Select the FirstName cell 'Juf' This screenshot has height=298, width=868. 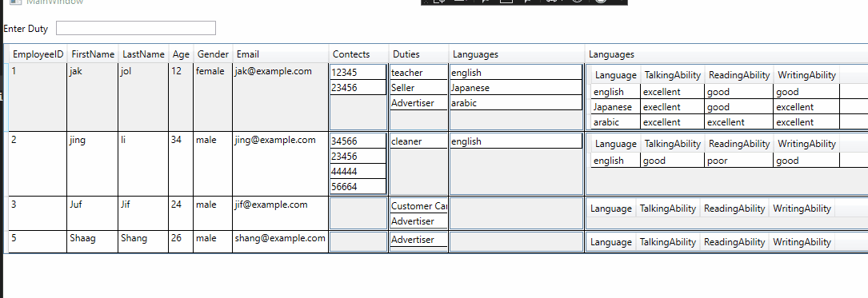pos(93,213)
